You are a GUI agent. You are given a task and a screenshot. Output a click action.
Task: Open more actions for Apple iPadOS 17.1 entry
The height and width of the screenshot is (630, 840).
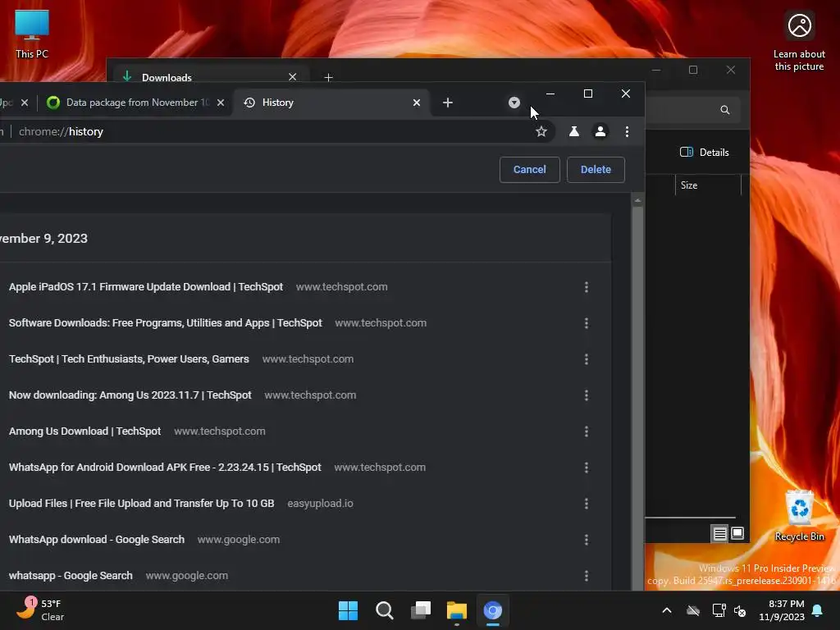click(x=586, y=287)
